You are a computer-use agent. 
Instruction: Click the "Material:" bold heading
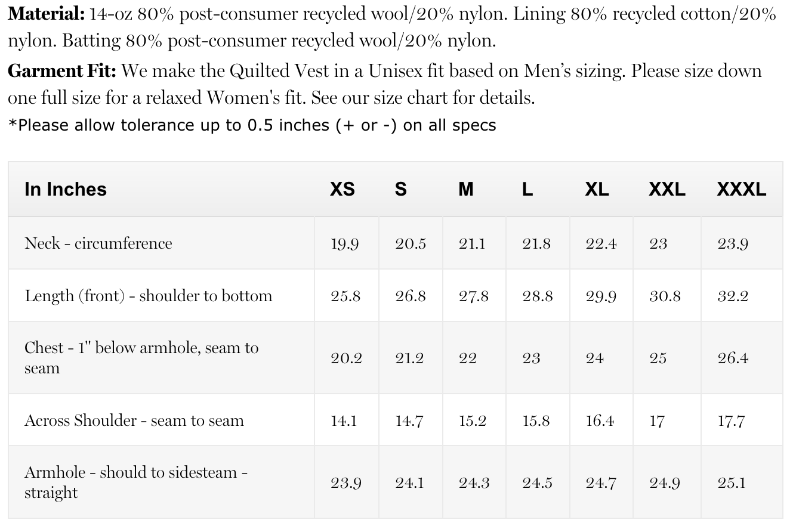point(45,14)
